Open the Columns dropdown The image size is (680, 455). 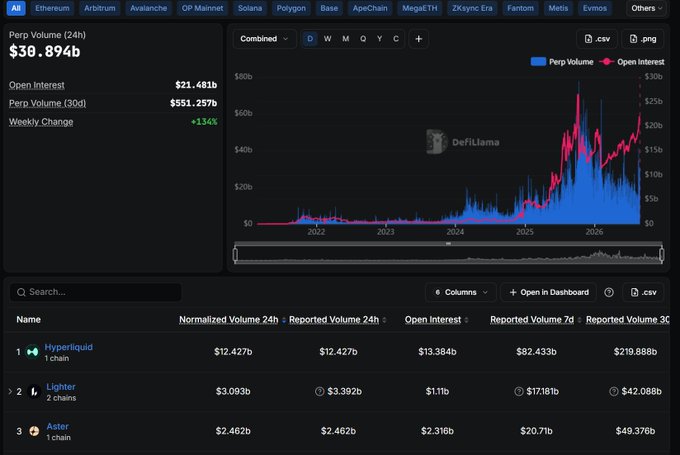pos(461,292)
